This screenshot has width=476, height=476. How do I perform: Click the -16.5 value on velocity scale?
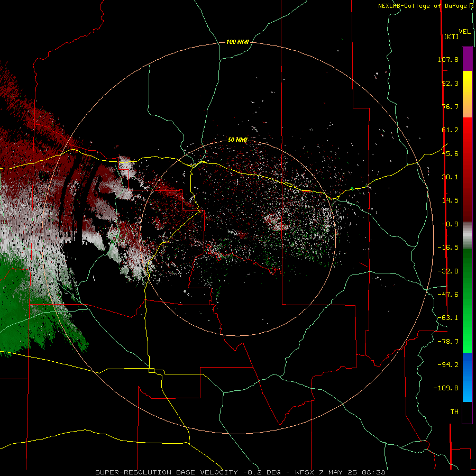[x=448, y=248]
